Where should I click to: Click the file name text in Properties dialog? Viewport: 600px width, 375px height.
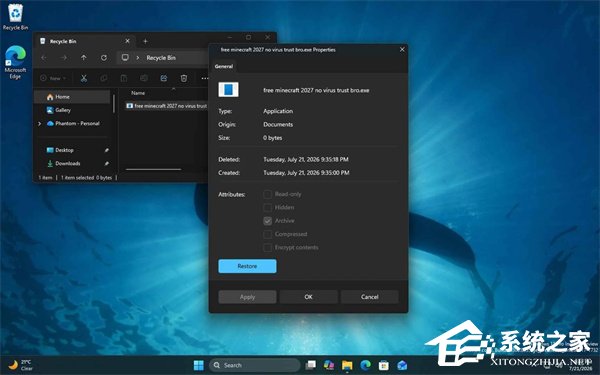[316, 90]
